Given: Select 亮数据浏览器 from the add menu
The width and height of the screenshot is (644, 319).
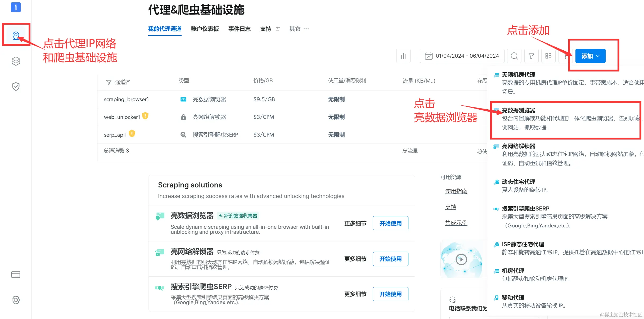Looking at the screenshot, I should (519, 110).
